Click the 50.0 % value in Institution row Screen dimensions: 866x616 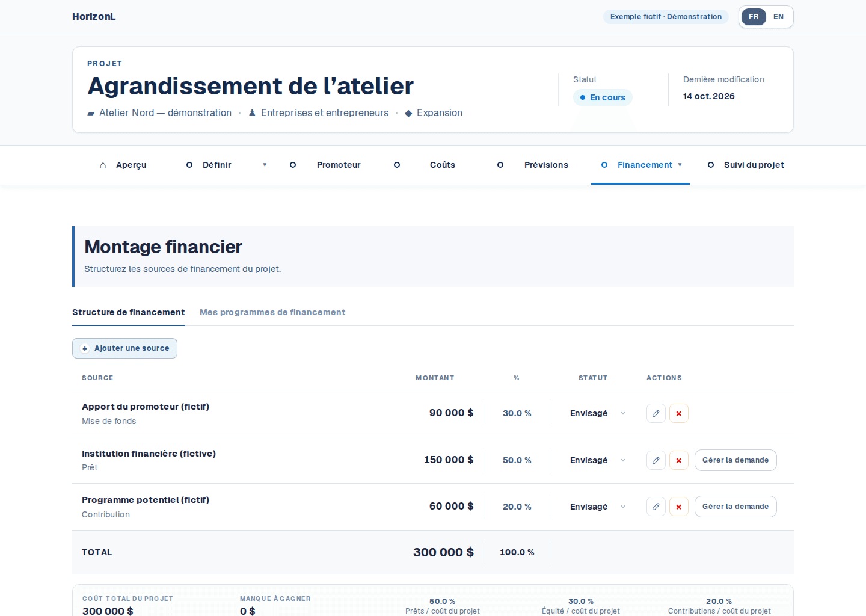coord(517,460)
